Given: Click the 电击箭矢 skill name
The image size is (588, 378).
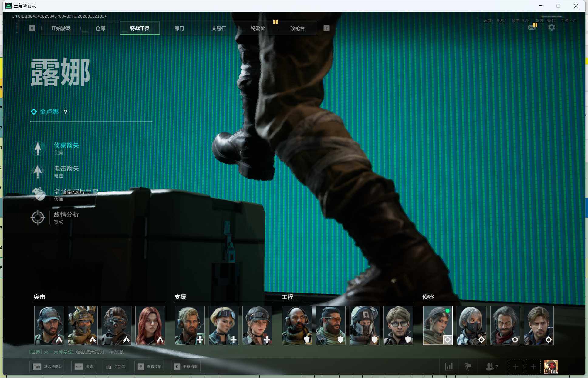Looking at the screenshot, I should click(x=66, y=169).
